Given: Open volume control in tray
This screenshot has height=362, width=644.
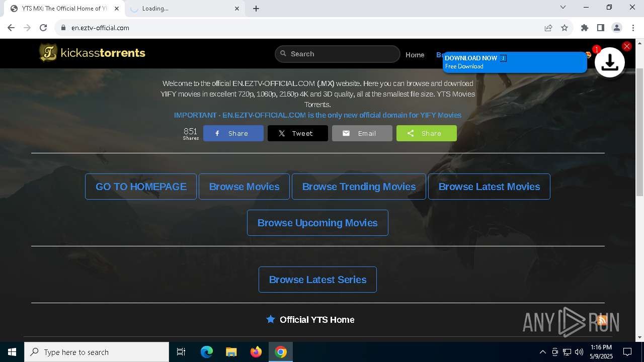Looking at the screenshot, I should point(579,352).
